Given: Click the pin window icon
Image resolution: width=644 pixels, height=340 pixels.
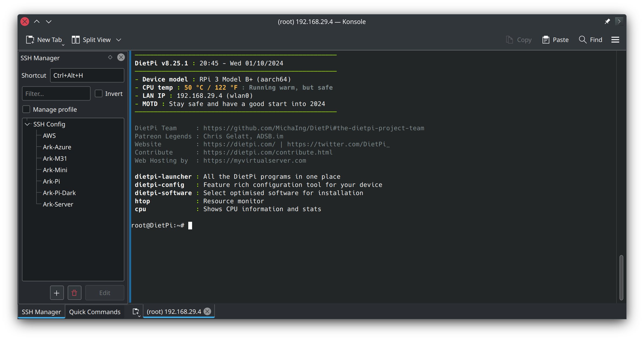Looking at the screenshot, I should click(607, 22).
